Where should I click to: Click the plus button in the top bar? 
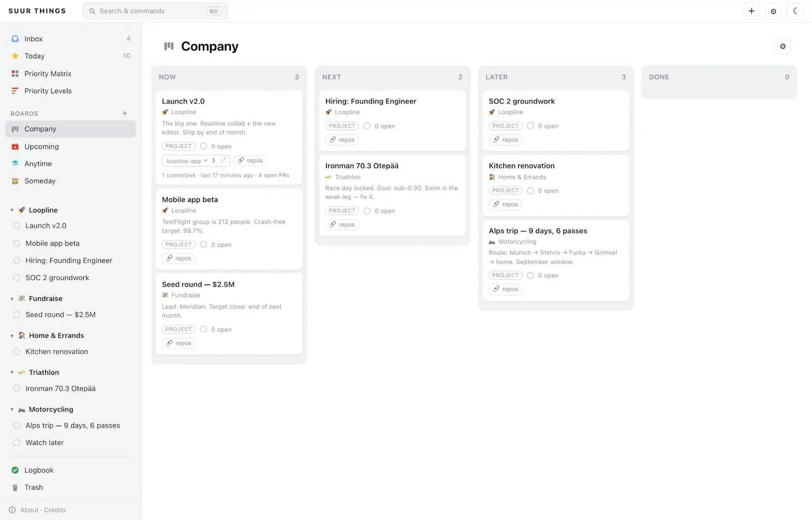(x=751, y=11)
